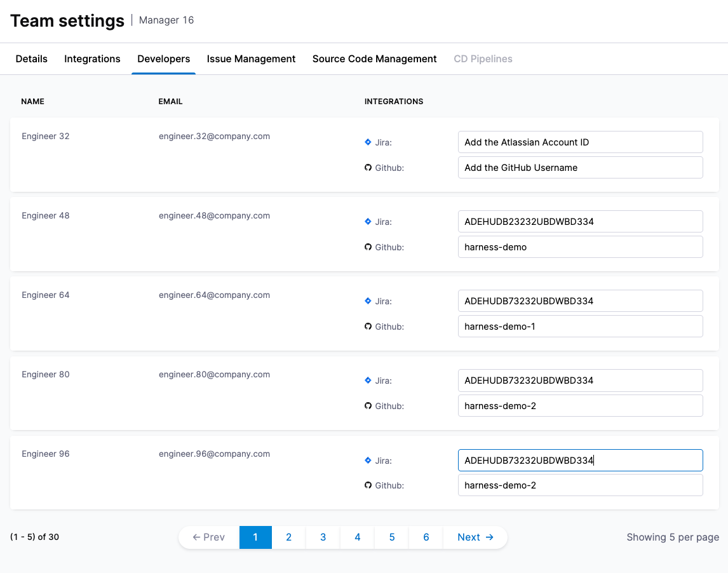This screenshot has width=728, height=573.
Task: Click the Github icon beside harness-demo field
Action: [x=368, y=247]
